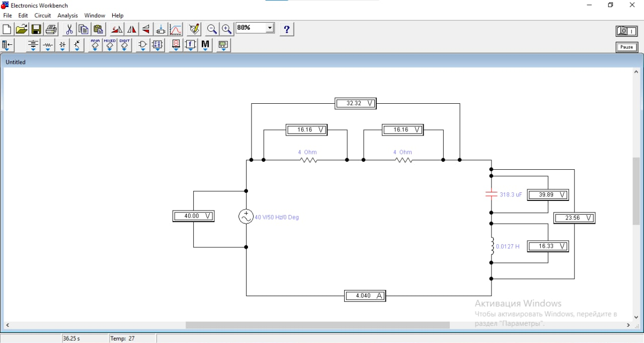This screenshot has height=343, width=644.
Task: Open the Circuit menu
Action: point(43,16)
